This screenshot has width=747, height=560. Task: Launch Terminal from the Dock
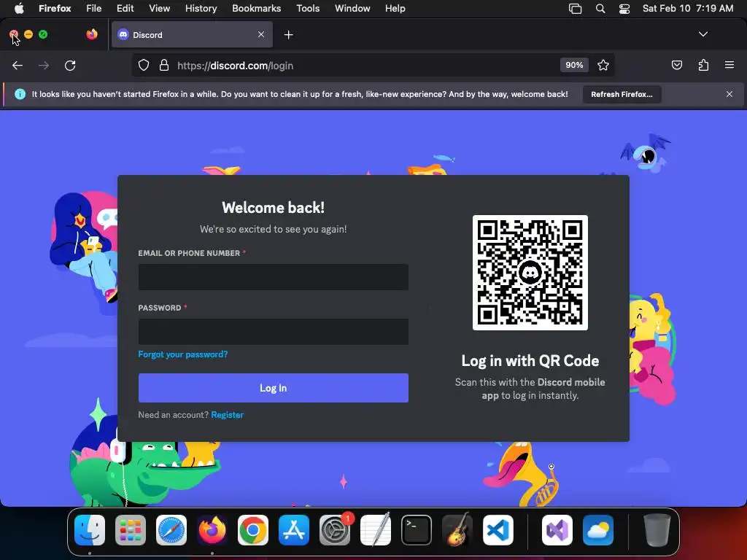tap(417, 530)
